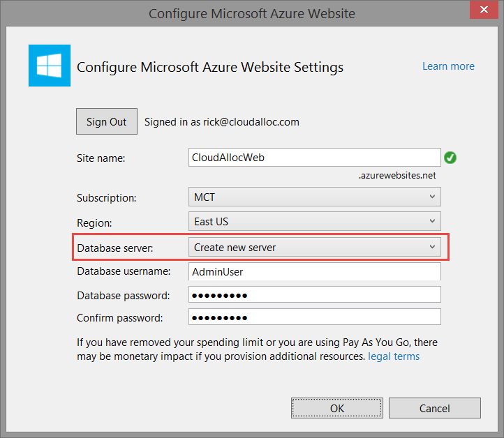Focus the Database username field with AdminUser

click(x=314, y=271)
